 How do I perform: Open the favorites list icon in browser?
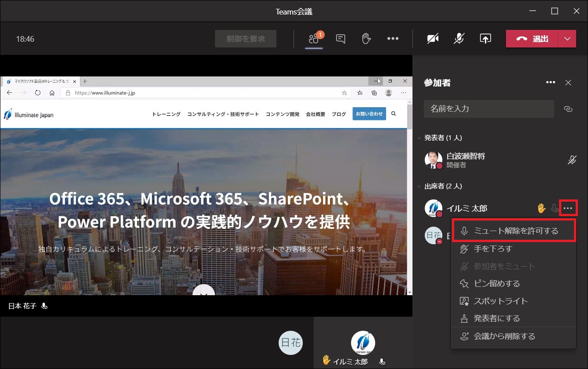coord(360,93)
